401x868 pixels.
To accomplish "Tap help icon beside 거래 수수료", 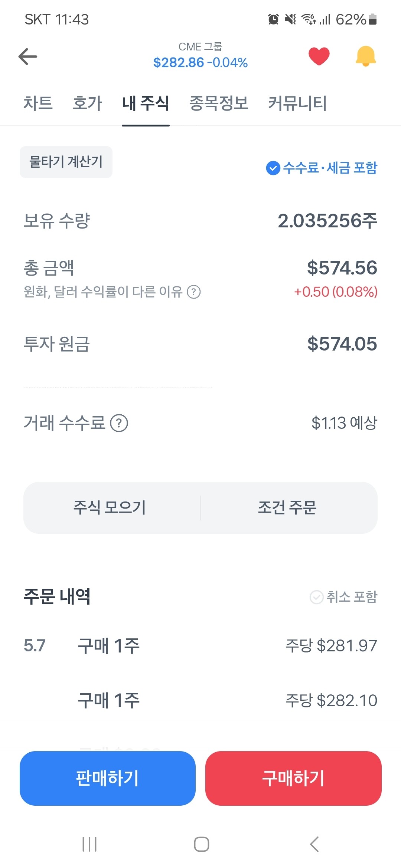I will [x=119, y=423].
